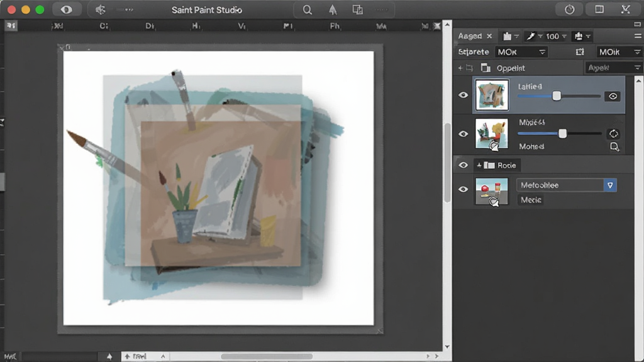Click the add layer plus icon near Oppelint
This screenshot has height=362, width=644.
(x=460, y=68)
